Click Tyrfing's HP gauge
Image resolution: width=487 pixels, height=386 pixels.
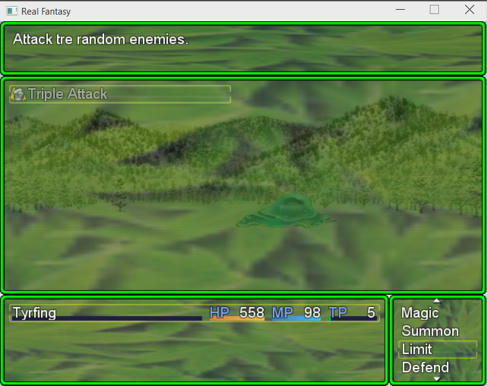click(237, 318)
